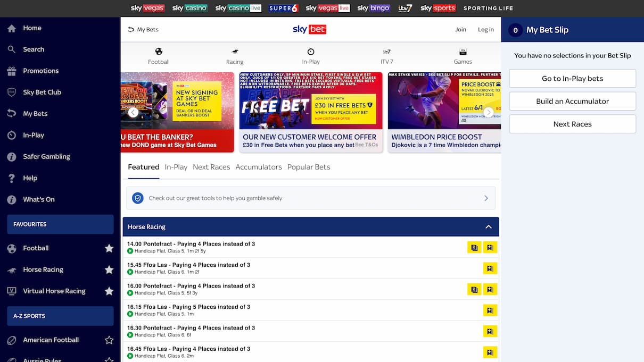This screenshot has height=362, width=644.
Task: Open the Free Bet welcome offer banner
Action: tap(311, 112)
